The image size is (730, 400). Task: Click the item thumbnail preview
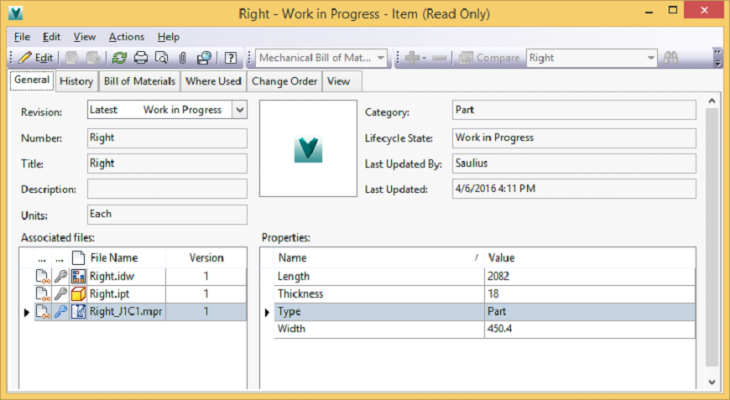(308, 148)
